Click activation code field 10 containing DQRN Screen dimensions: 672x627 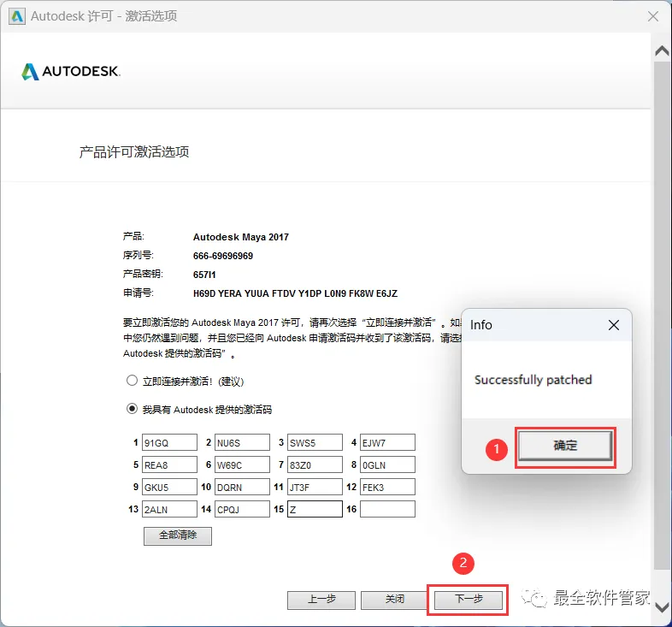pyautogui.click(x=242, y=488)
